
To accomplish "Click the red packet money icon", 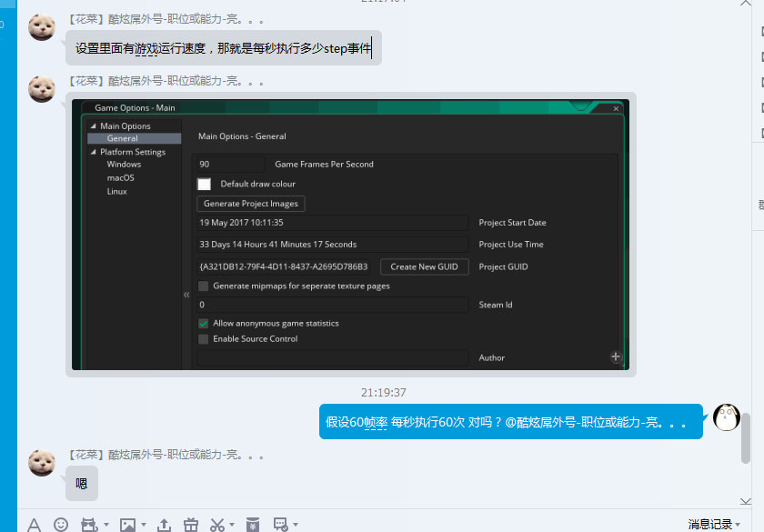I will [x=253, y=525].
